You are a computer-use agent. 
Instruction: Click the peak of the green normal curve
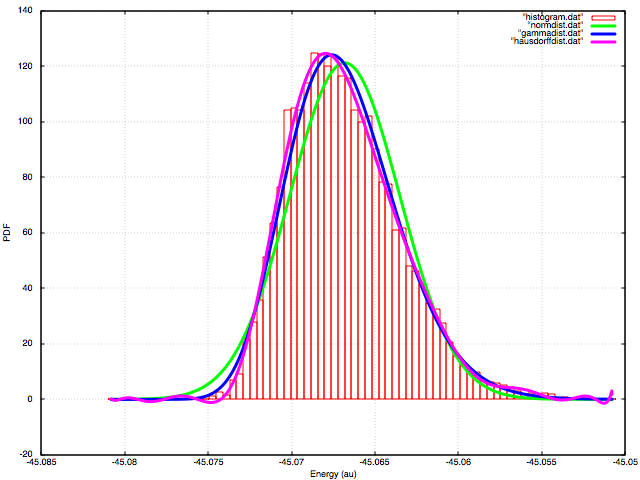(344, 63)
